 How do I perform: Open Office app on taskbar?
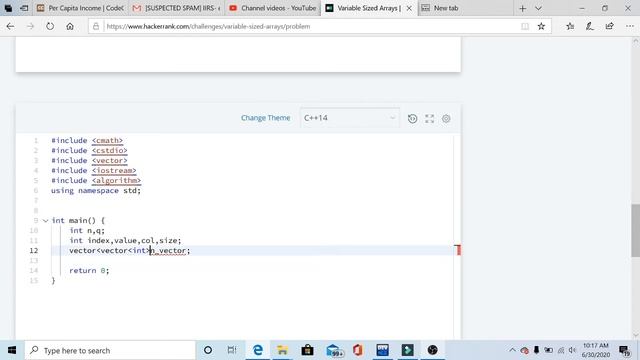click(x=358, y=350)
